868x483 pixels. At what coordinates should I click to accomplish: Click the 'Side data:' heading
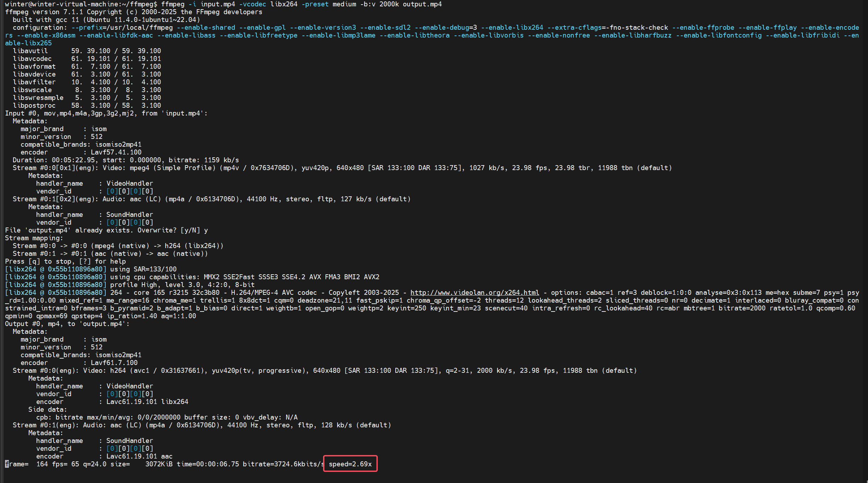pyautogui.click(x=48, y=410)
